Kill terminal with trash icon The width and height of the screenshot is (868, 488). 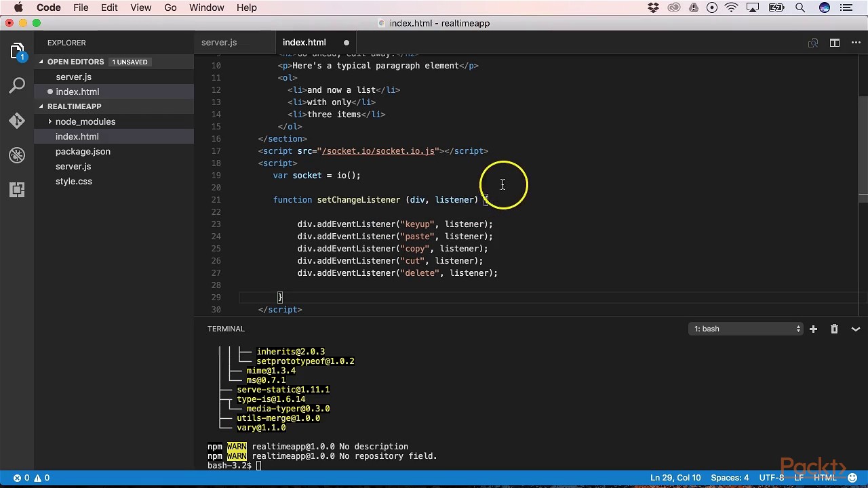835,329
